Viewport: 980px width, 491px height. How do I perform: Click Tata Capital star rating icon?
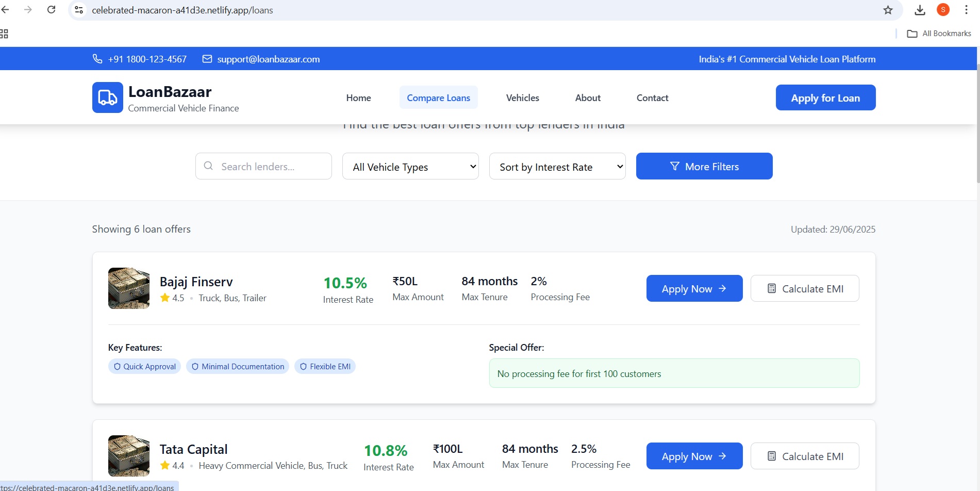[x=165, y=465]
